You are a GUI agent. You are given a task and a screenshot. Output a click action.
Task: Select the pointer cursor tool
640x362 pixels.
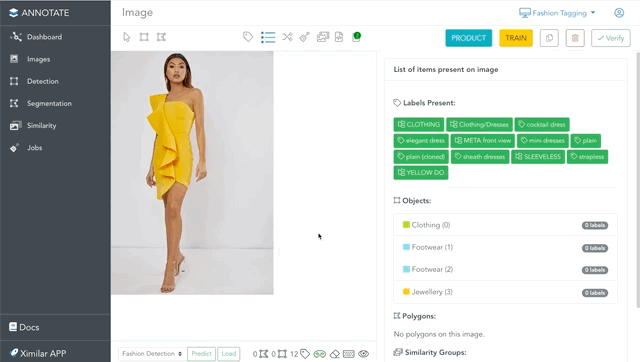click(x=127, y=37)
